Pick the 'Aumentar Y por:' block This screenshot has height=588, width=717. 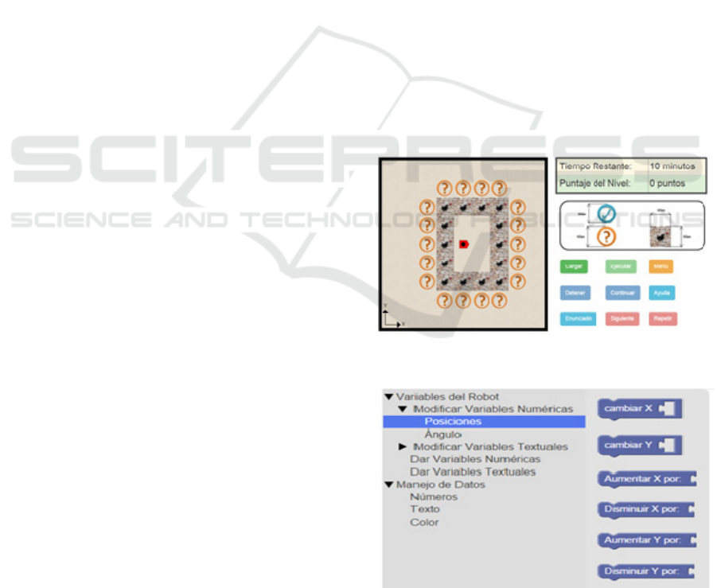click(643, 540)
